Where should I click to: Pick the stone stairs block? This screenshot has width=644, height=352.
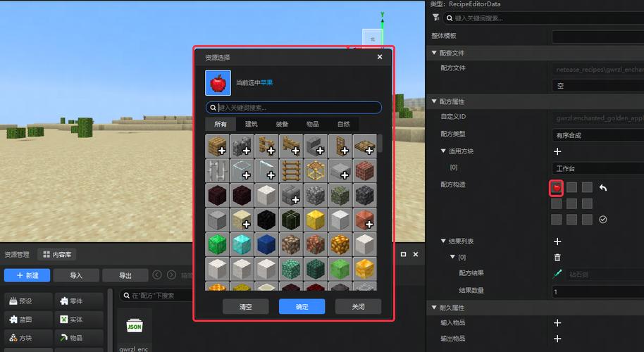coord(316,146)
